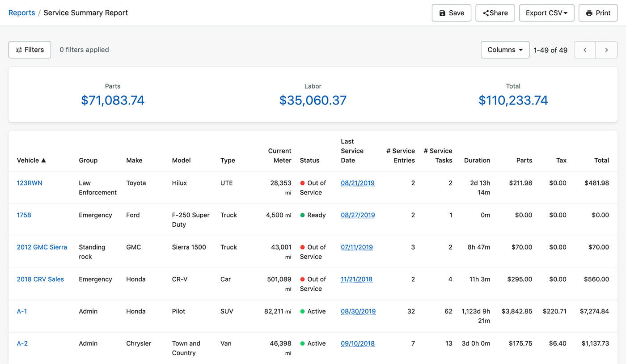Click last service date 11/21/2018
The image size is (626, 364).
(356, 279)
